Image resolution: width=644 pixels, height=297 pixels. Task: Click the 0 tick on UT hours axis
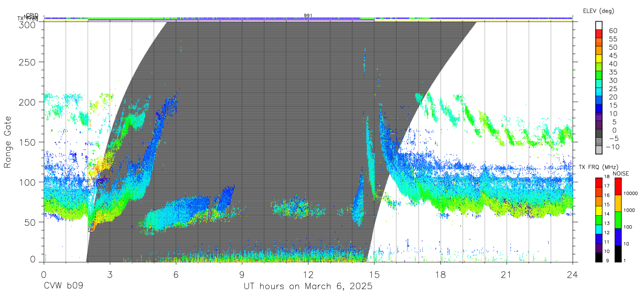(x=44, y=275)
